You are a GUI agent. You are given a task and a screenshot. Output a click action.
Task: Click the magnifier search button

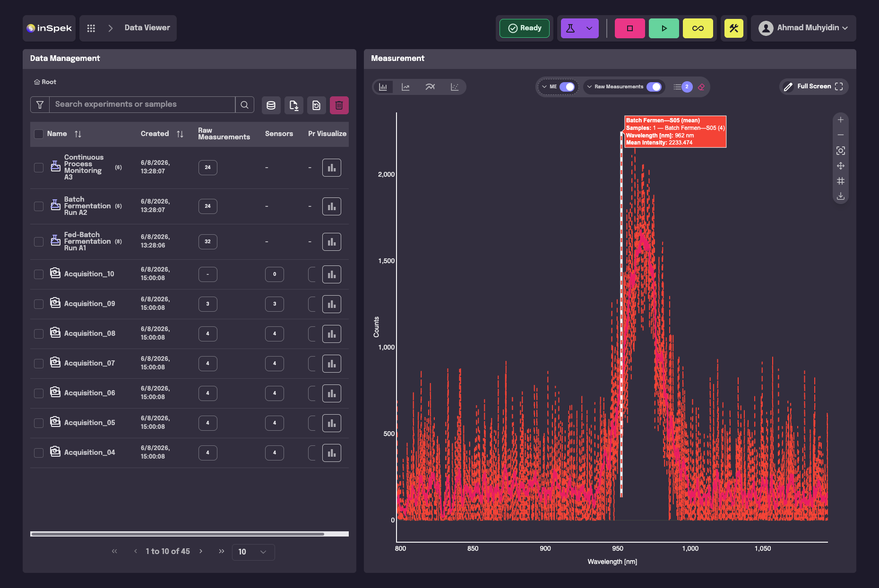click(x=244, y=105)
